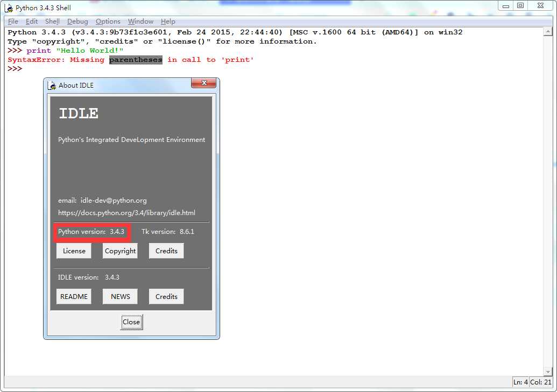The image size is (557, 392).
Task: Open the Window menu
Action: pos(140,22)
